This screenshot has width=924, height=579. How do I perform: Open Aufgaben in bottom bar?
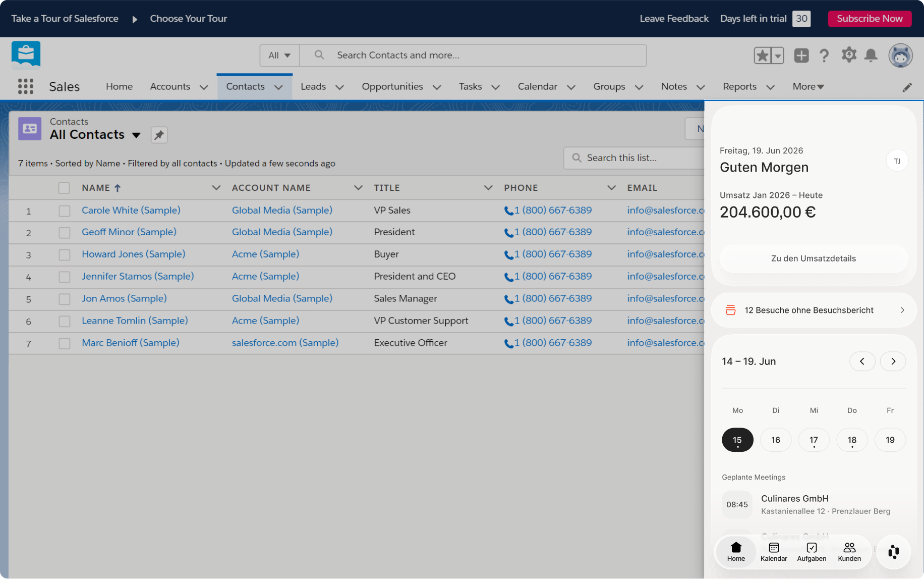point(812,552)
